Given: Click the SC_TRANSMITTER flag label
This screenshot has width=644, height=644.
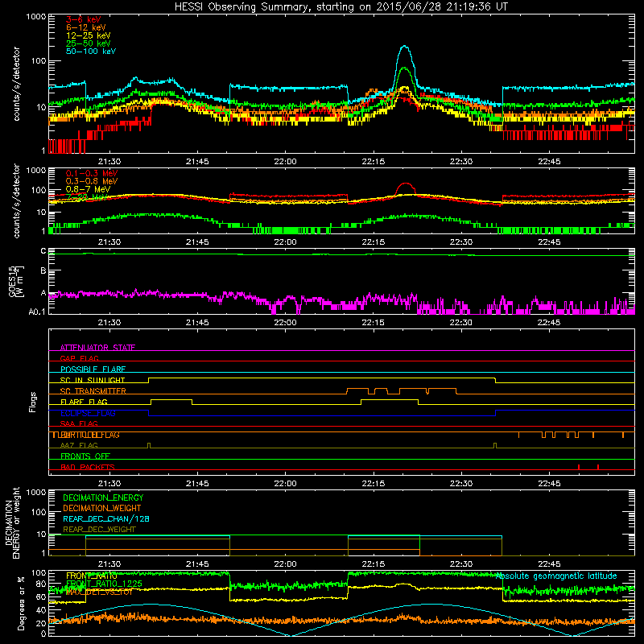Looking at the screenshot, I should click(93, 391).
